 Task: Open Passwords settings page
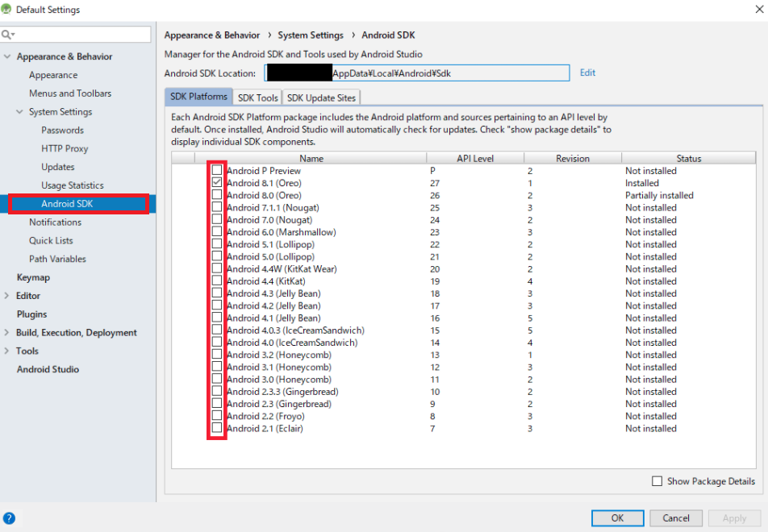click(x=62, y=131)
